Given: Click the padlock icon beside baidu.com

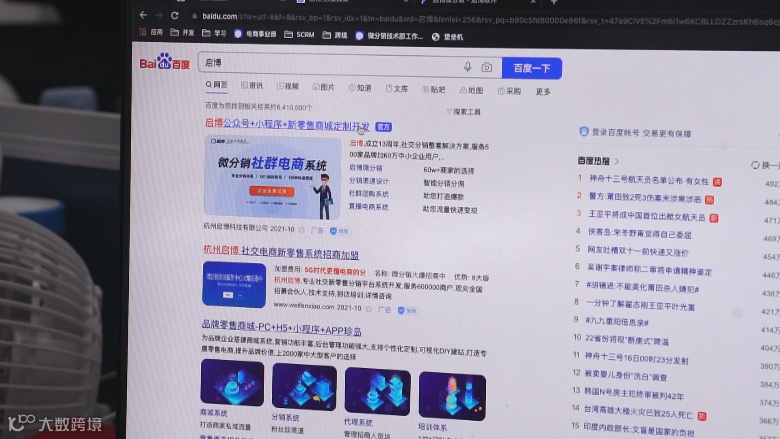Looking at the screenshot, I should 195,16.
